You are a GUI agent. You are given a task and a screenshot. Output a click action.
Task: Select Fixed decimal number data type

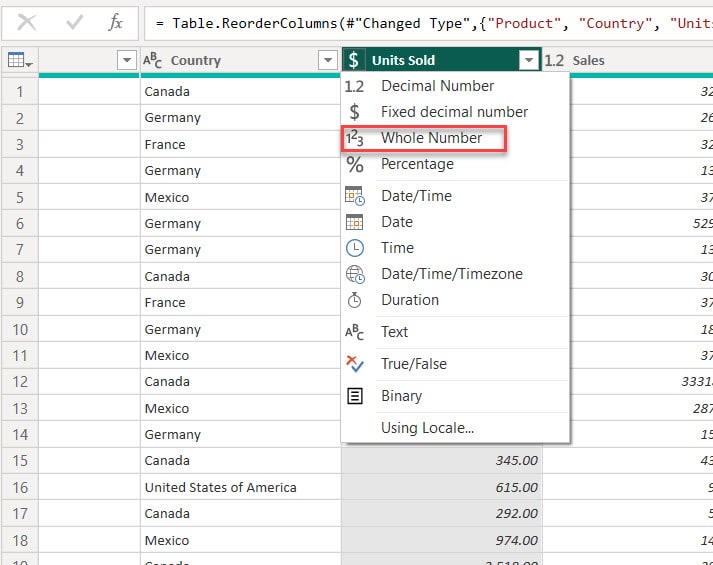pyautogui.click(x=455, y=112)
